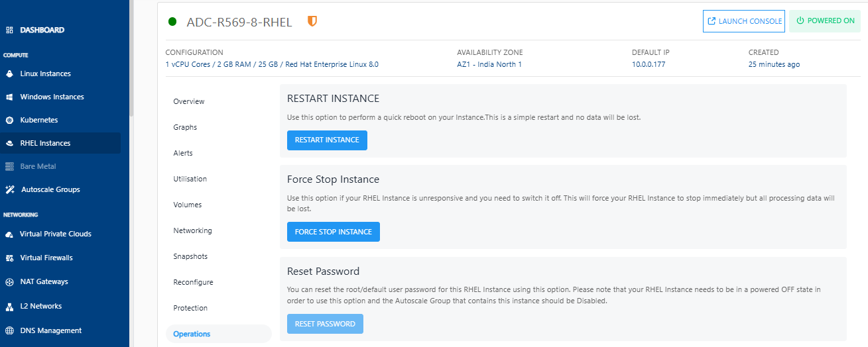Click the Bare Metal server icon
Viewport: 868px width, 347px height.
pos(9,166)
